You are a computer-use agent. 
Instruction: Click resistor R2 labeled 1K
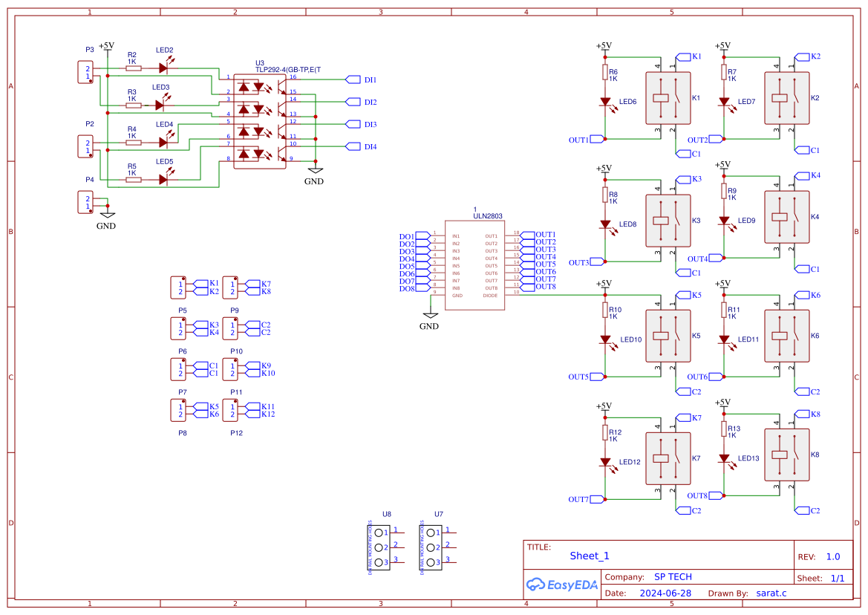pyautogui.click(x=132, y=67)
